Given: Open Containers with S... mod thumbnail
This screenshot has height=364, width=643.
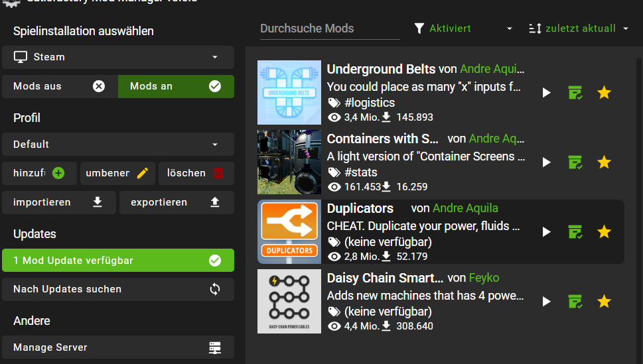Looking at the screenshot, I should tap(289, 162).
